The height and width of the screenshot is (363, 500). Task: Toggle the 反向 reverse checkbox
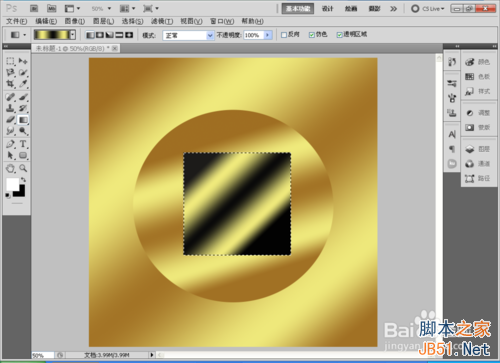pyautogui.click(x=284, y=35)
